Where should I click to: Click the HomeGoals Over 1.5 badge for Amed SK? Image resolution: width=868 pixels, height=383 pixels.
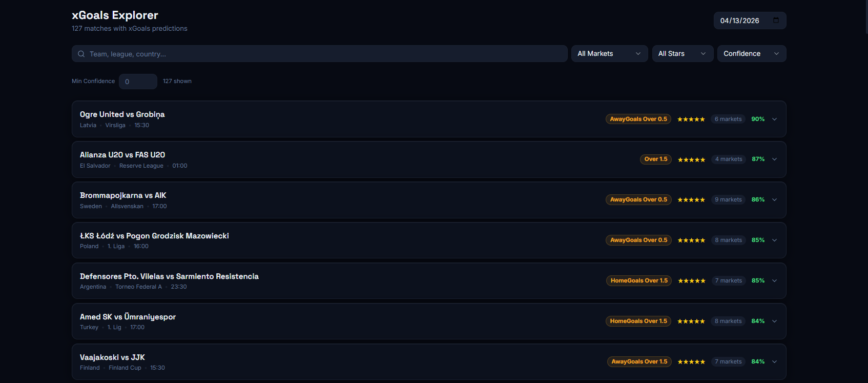638,321
